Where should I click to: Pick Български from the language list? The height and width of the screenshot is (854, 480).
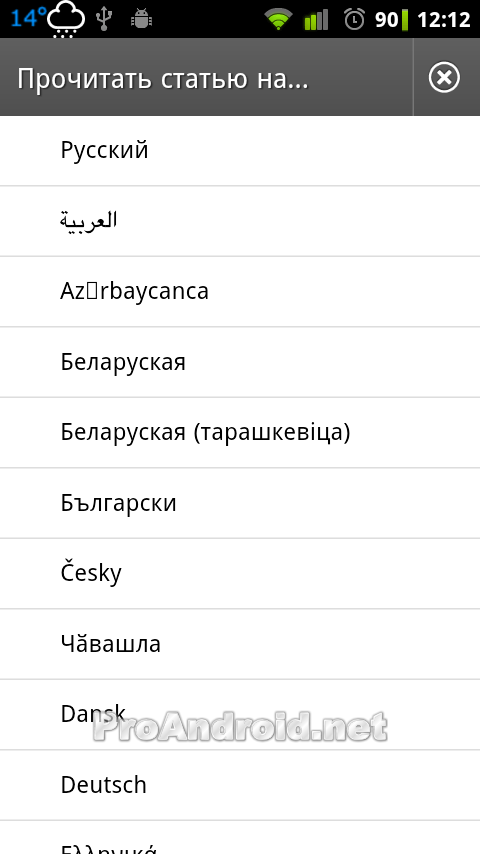click(x=240, y=503)
